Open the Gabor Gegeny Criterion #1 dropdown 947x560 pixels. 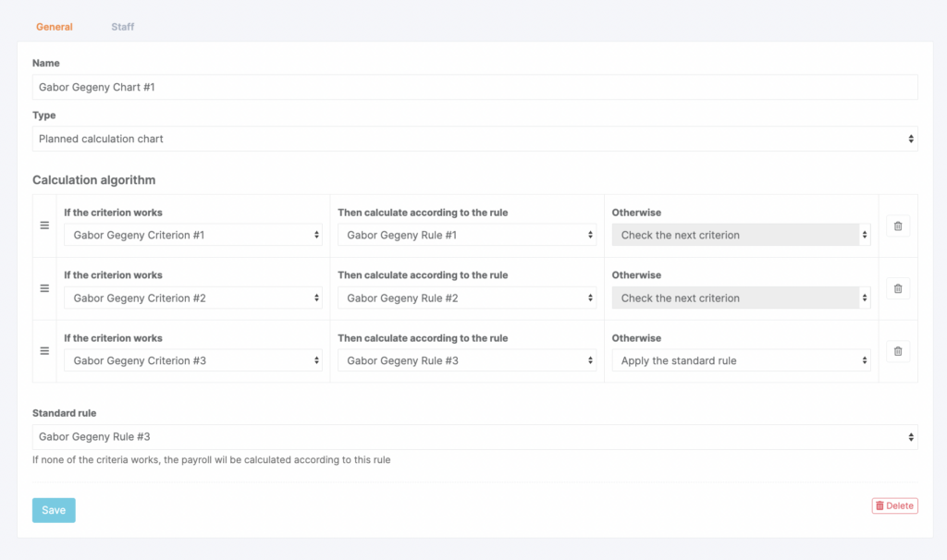[193, 235]
